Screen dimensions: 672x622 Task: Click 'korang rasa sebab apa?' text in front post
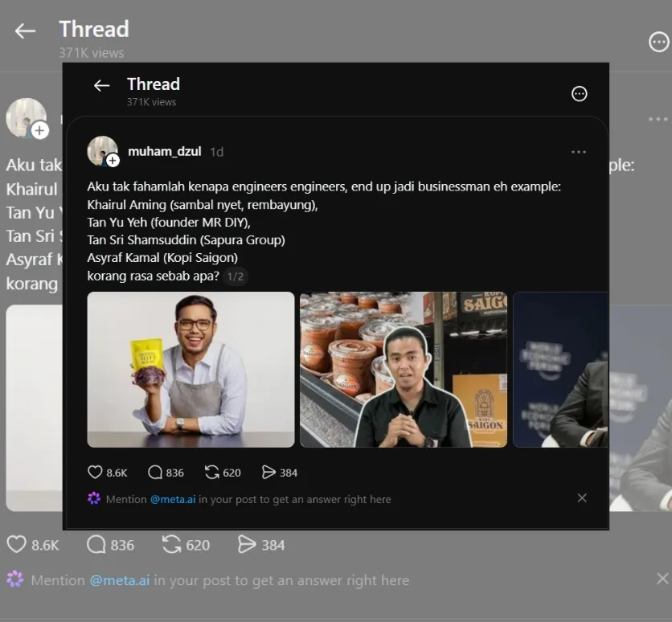pyautogui.click(x=153, y=276)
